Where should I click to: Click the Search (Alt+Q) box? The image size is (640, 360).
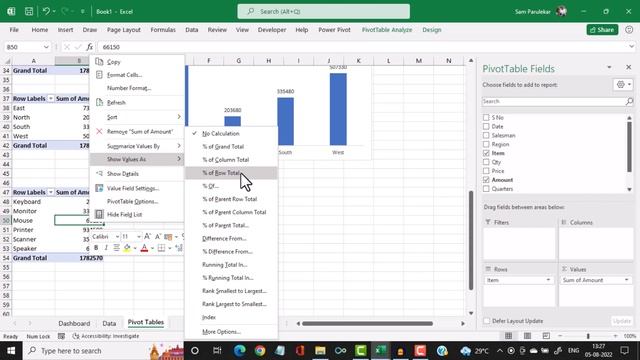click(x=324, y=11)
